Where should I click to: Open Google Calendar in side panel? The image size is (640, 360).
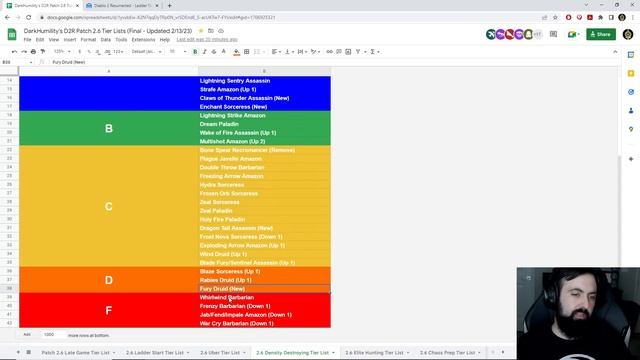click(631, 55)
